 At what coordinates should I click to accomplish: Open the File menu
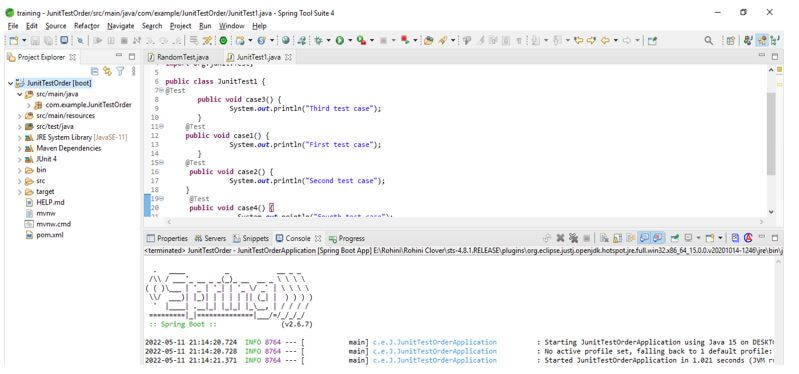(13, 26)
